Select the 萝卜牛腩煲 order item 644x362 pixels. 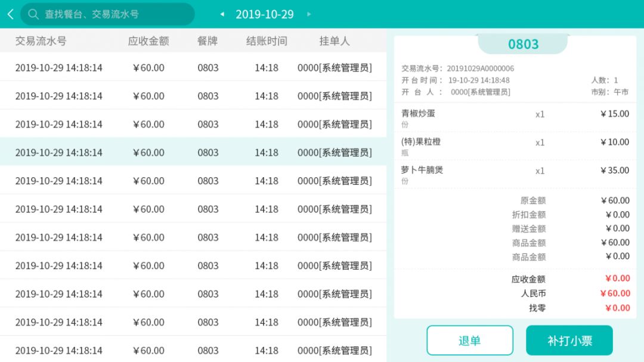pyautogui.click(x=515, y=175)
